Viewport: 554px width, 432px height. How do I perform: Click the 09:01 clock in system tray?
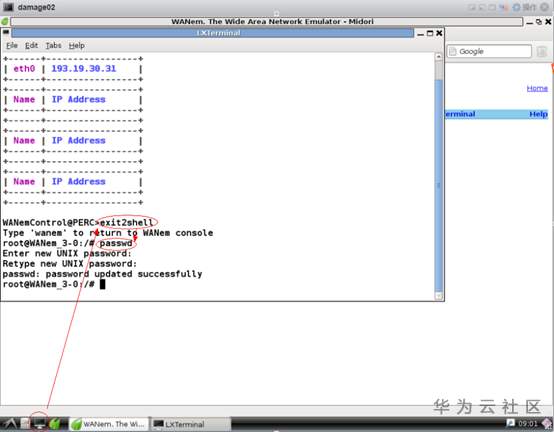pyautogui.click(x=528, y=424)
